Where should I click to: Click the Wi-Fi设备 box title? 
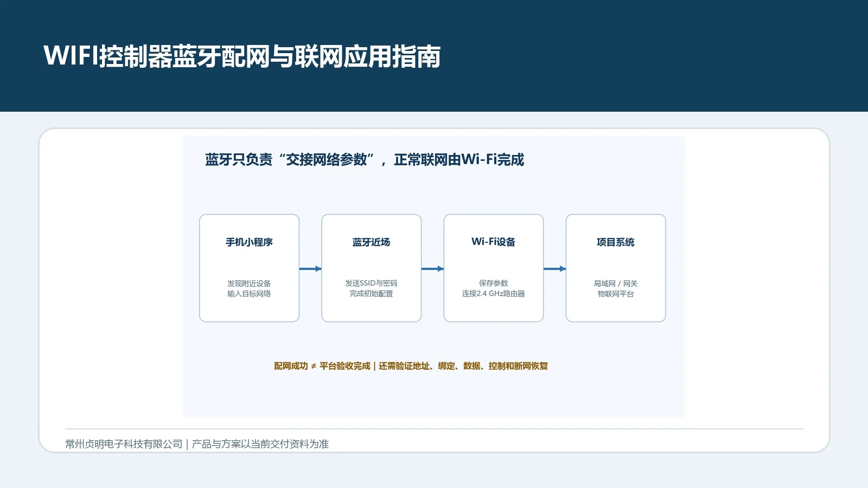[x=493, y=242]
